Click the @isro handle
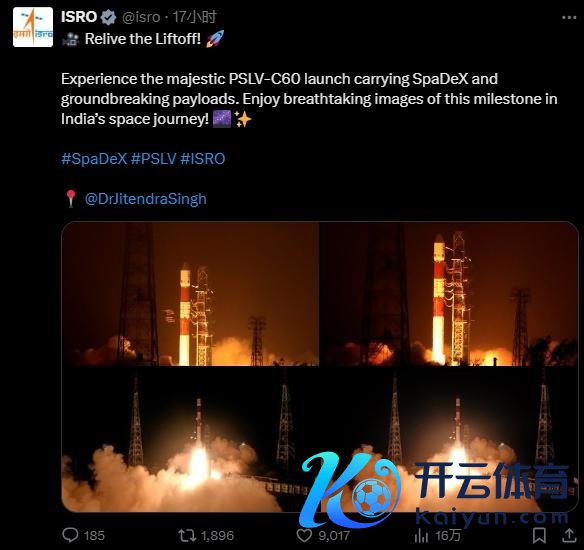This screenshot has width=584, height=550. [x=141, y=17]
